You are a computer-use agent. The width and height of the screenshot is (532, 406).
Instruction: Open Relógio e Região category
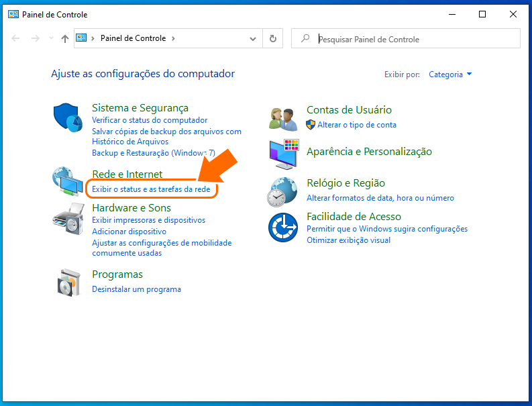(x=345, y=183)
